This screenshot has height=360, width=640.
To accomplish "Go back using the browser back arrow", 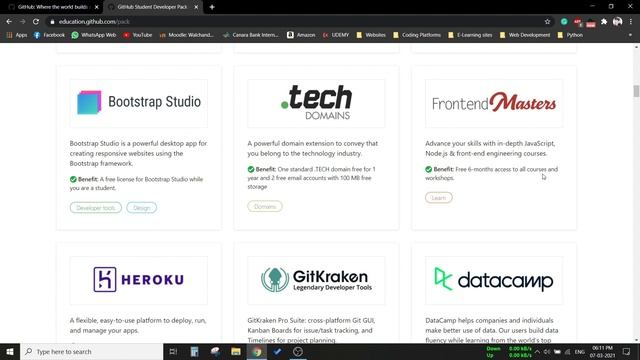I will click(9, 22).
